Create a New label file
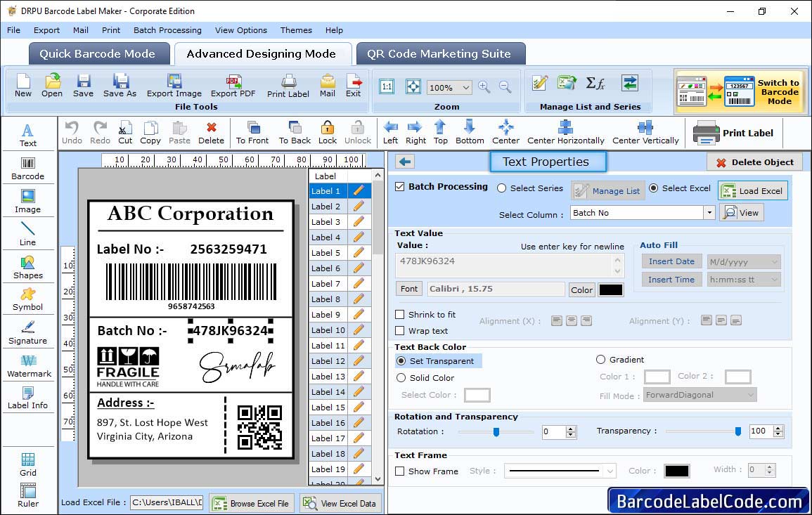The image size is (812, 515). (22, 86)
